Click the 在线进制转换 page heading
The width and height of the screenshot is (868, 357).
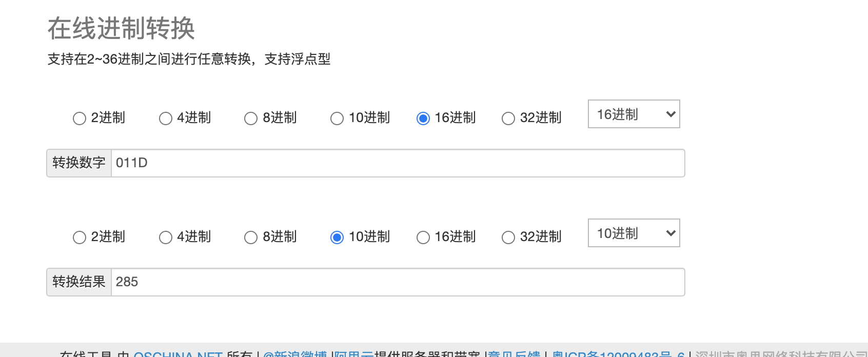coord(122,28)
